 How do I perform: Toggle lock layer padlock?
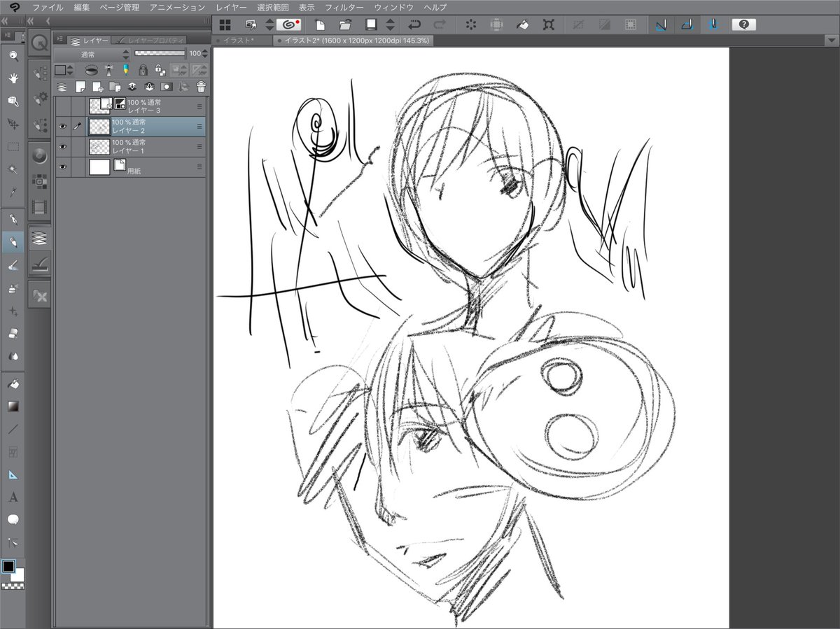pyautogui.click(x=143, y=70)
